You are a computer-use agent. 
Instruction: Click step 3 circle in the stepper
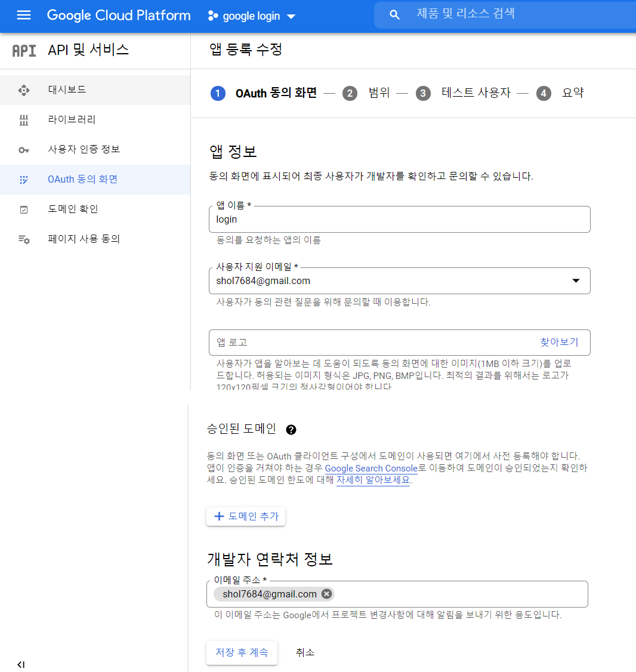point(423,93)
